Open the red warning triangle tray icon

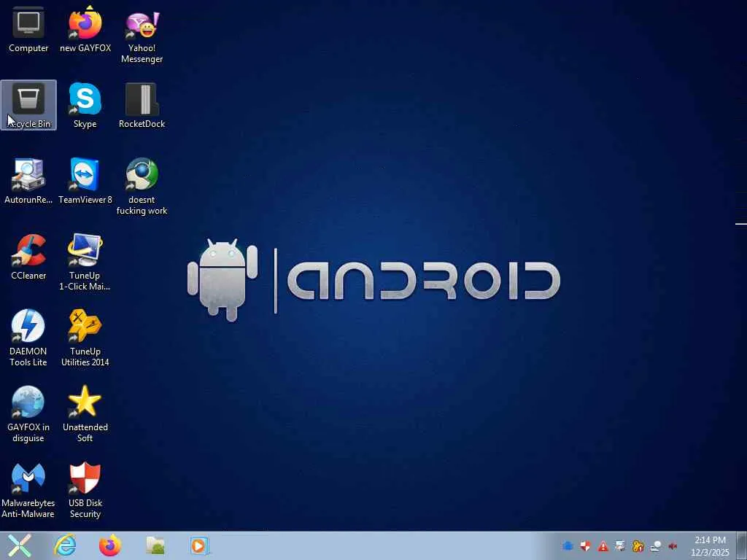[603, 546]
